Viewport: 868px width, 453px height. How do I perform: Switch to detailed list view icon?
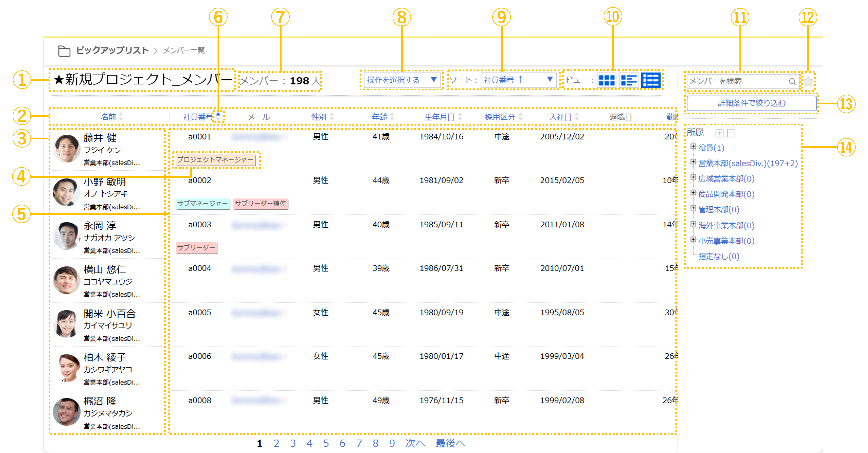click(x=628, y=80)
